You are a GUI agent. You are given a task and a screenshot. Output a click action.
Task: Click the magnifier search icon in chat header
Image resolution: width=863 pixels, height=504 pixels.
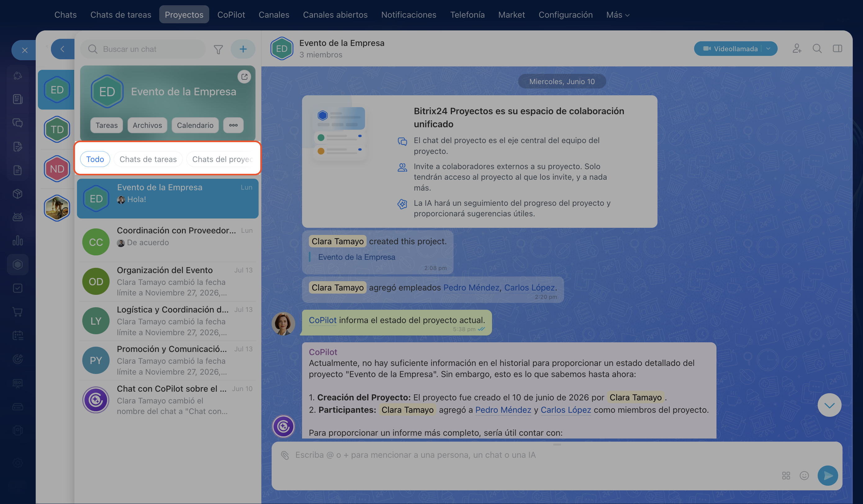(817, 49)
